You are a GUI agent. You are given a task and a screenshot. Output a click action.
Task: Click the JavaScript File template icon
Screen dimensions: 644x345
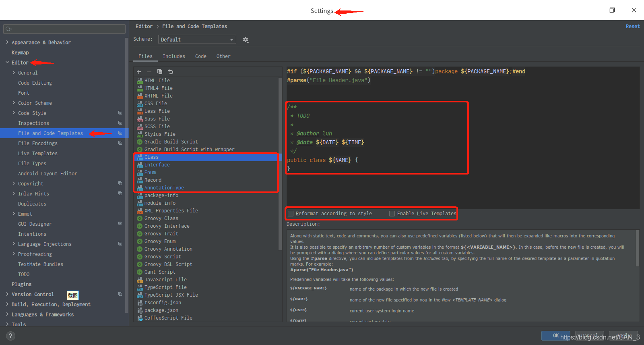tap(140, 280)
